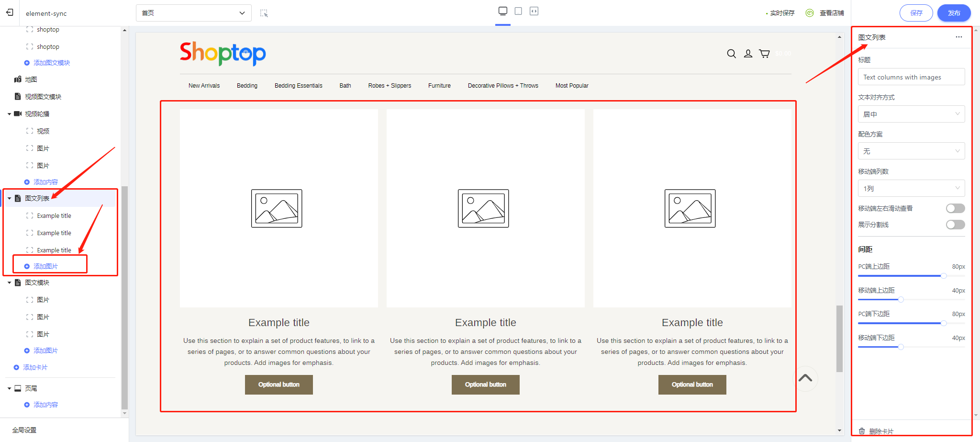
Task: Switch to fullscreen width preview icon
Action: 534,11
